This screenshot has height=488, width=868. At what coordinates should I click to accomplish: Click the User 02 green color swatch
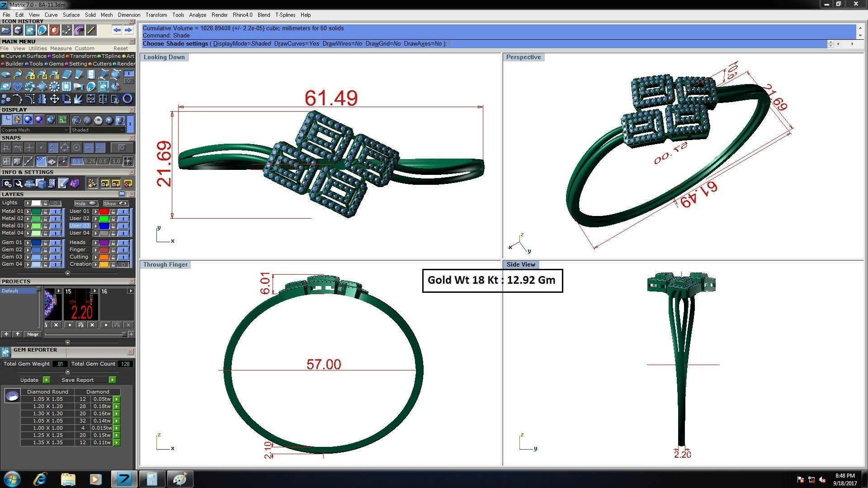(104, 219)
